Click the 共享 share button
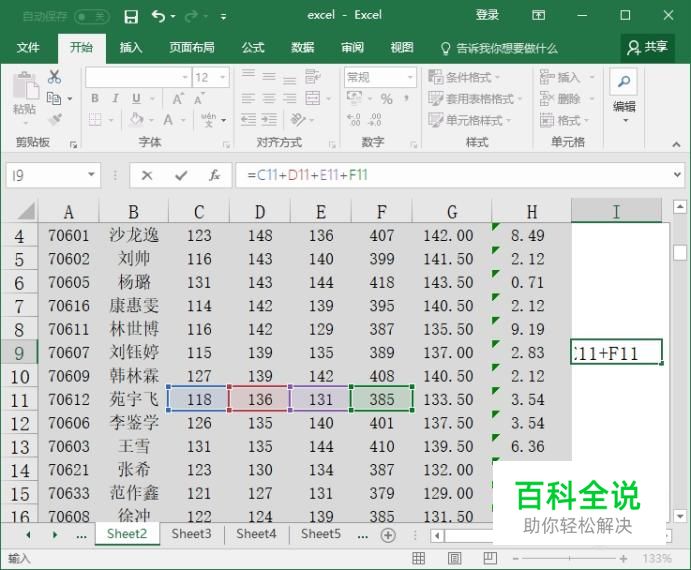Viewport: 691px width, 570px height. (x=648, y=48)
